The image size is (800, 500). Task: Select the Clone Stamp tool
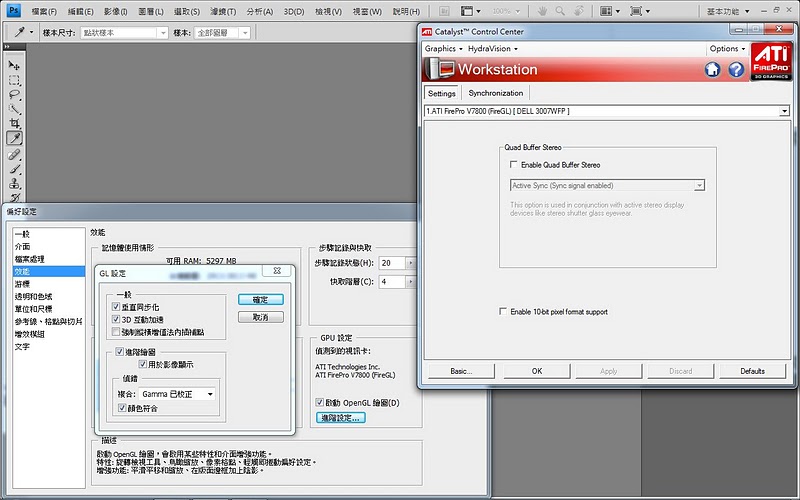coord(14,184)
